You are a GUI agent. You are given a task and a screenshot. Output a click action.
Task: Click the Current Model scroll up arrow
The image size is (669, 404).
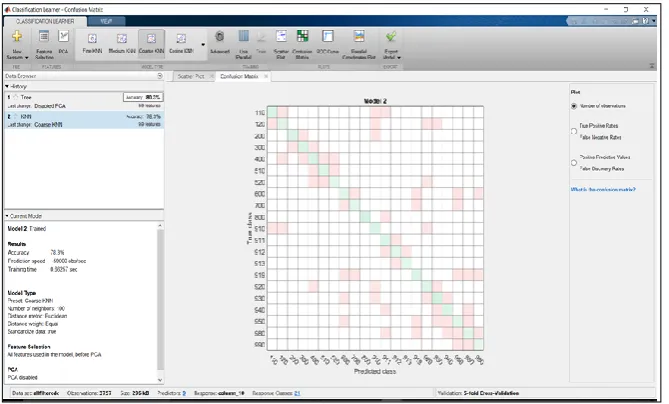[160, 225]
